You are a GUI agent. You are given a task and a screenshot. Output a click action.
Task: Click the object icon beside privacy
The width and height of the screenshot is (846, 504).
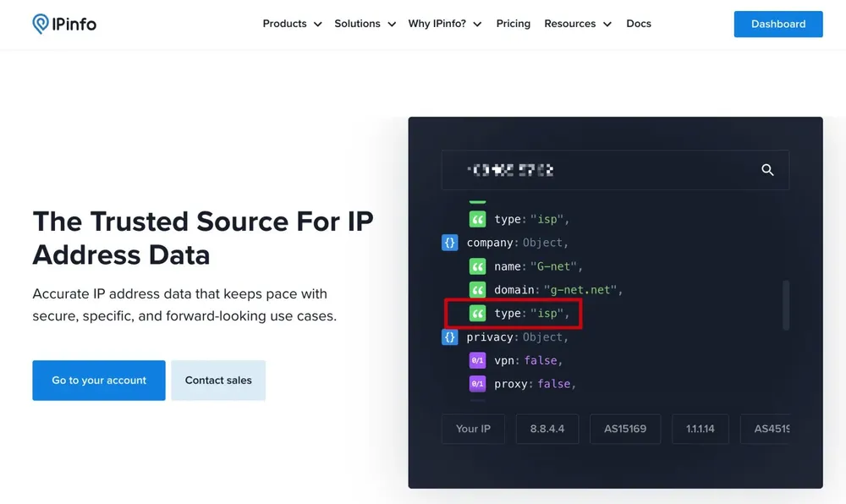(449, 337)
